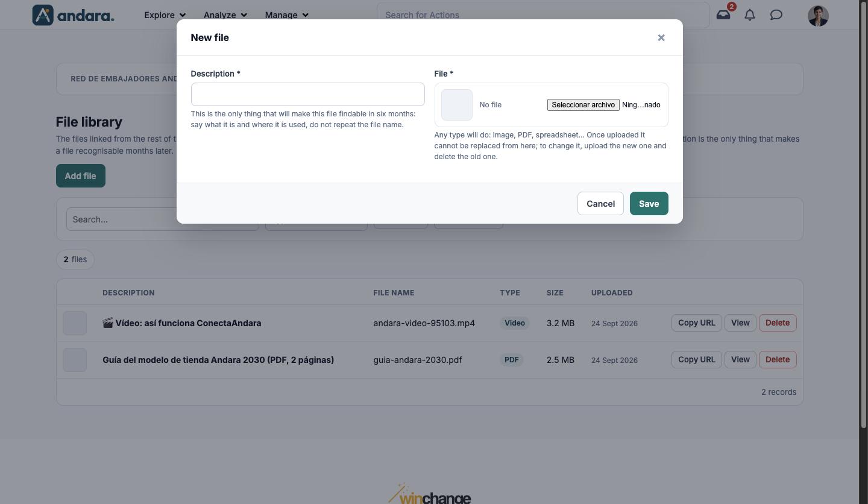Open the inbox tray icon with badge
Screen dimensions: 868x504
pos(723,15)
